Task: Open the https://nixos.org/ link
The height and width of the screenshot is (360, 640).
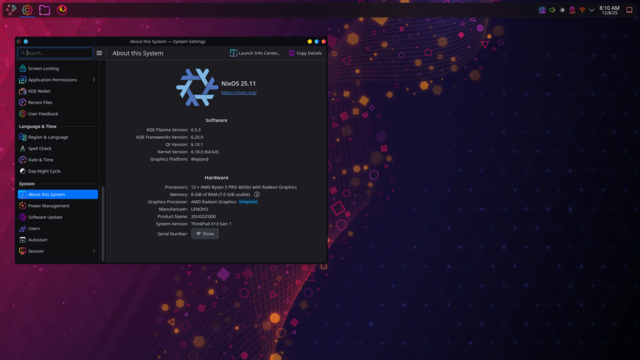Action: (x=239, y=93)
